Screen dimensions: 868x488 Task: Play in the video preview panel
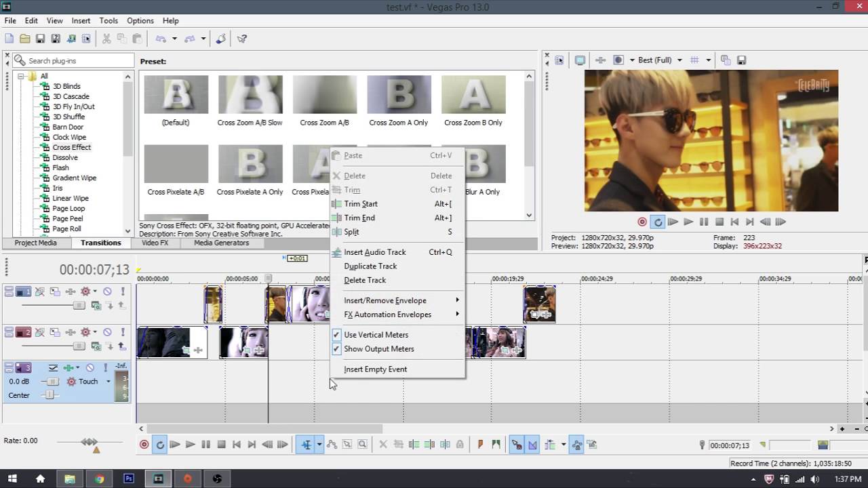(688, 222)
